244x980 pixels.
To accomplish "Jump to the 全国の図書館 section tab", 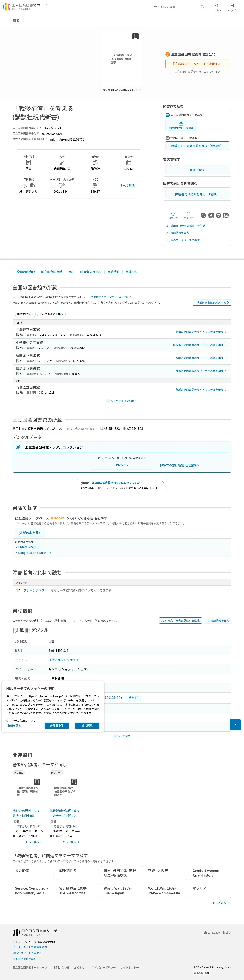I will pos(26,272).
